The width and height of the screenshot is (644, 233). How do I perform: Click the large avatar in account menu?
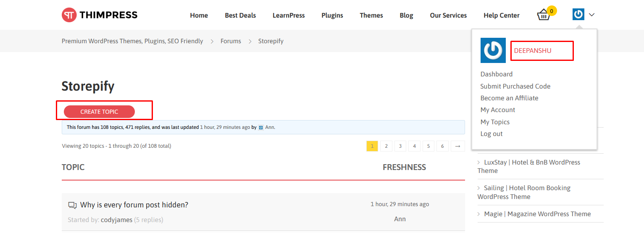(x=493, y=50)
